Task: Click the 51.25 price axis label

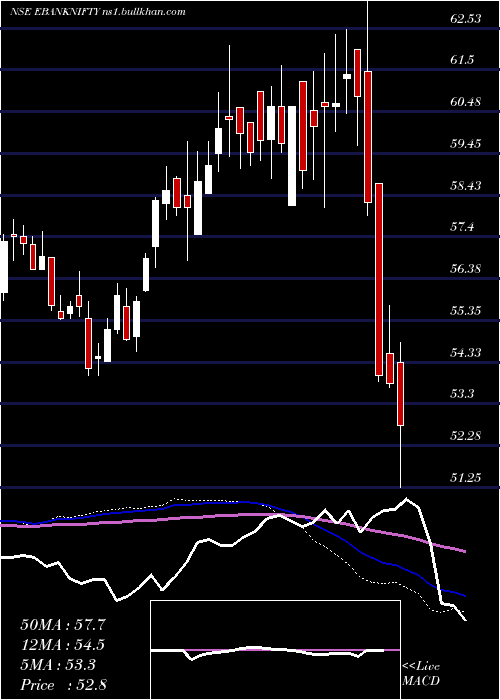Action: tap(466, 477)
